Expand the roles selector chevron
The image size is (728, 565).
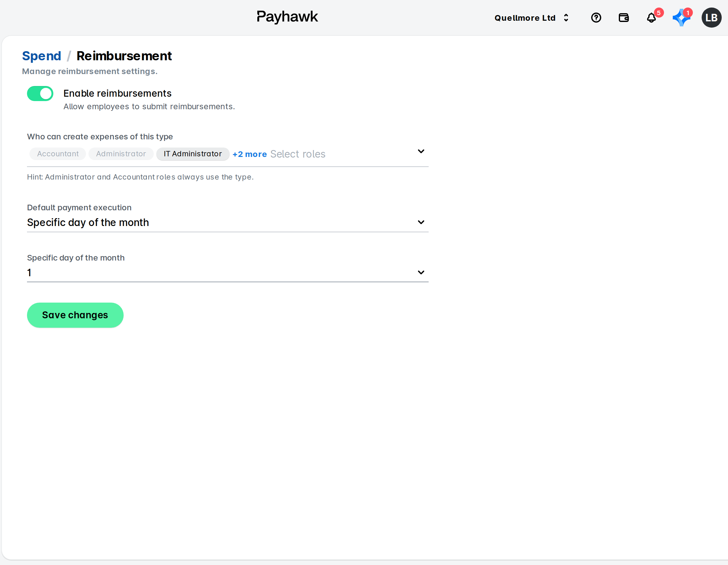[x=421, y=151]
